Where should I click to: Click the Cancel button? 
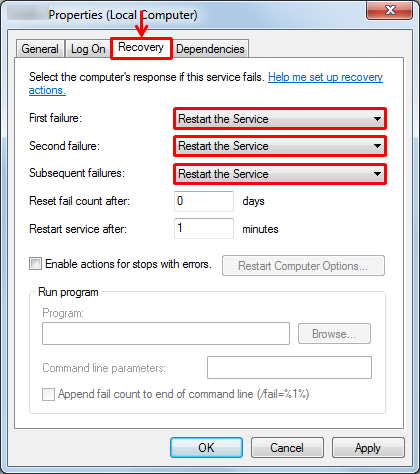tap(287, 448)
